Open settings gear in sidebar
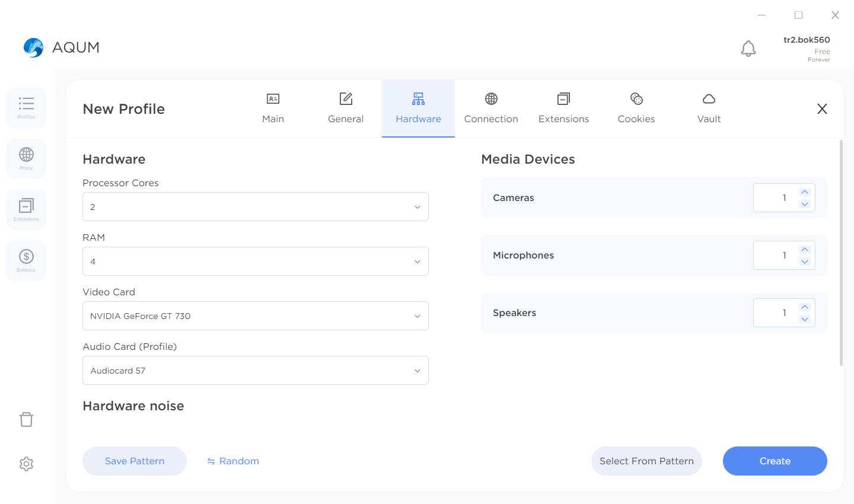The image size is (854, 504). (x=26, y=464)
